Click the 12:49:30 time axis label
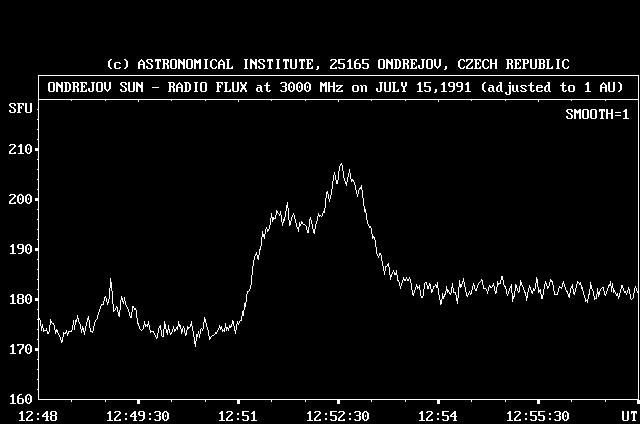The width and height of the screenshot is (640, 424). (138, 416)
